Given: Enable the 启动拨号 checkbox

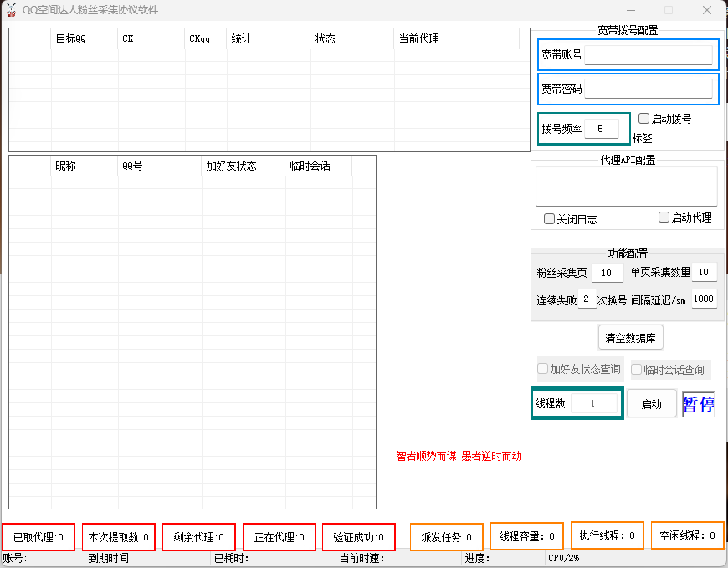Looking at the screenshot, I should (644, 119).
